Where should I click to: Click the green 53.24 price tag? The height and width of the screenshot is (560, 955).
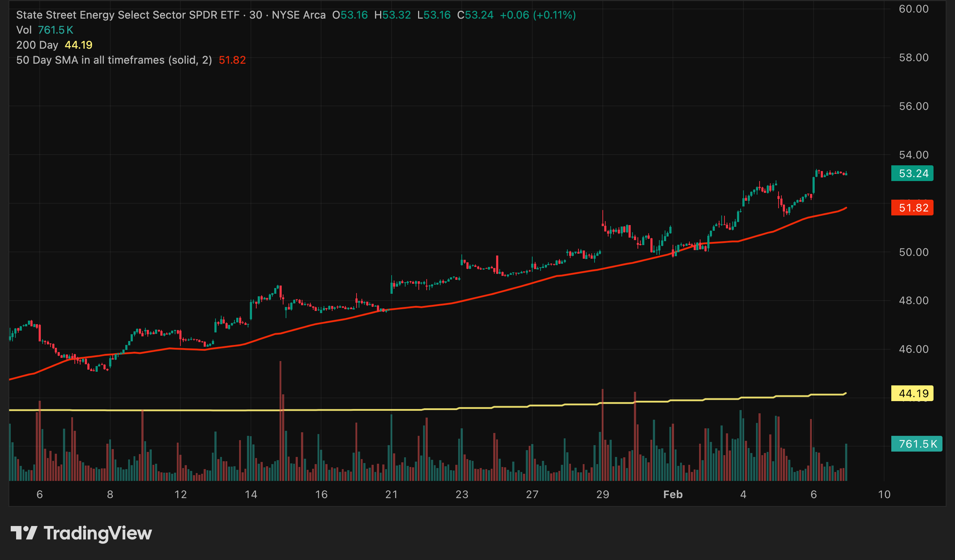[x=913, y=174]
